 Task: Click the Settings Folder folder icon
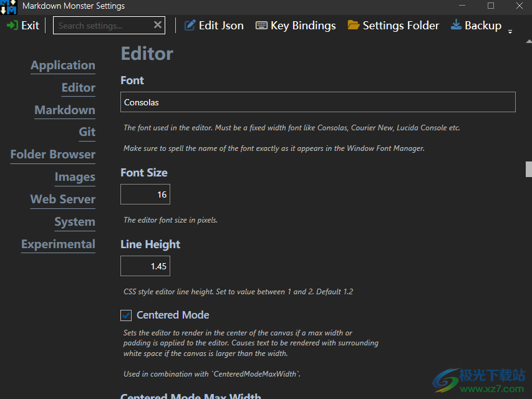tap(354, 25)
